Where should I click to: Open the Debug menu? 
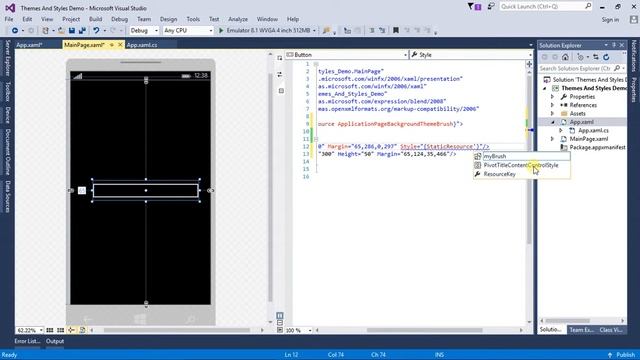coord(119,19)
